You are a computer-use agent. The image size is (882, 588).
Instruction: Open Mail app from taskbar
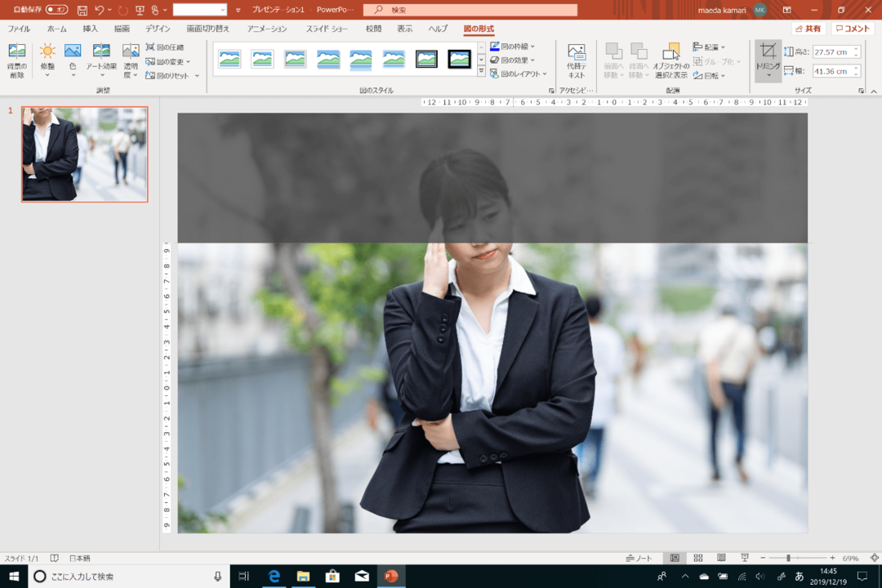[362, 577]
